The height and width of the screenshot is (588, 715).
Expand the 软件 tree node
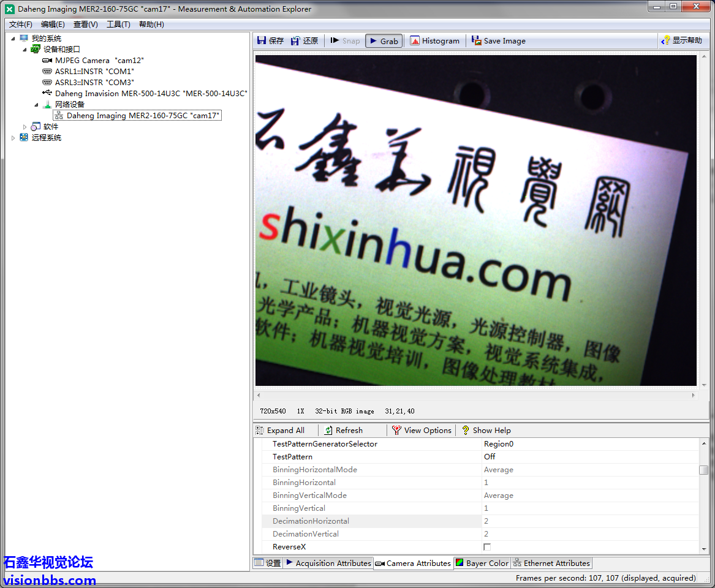click(25, 127)
